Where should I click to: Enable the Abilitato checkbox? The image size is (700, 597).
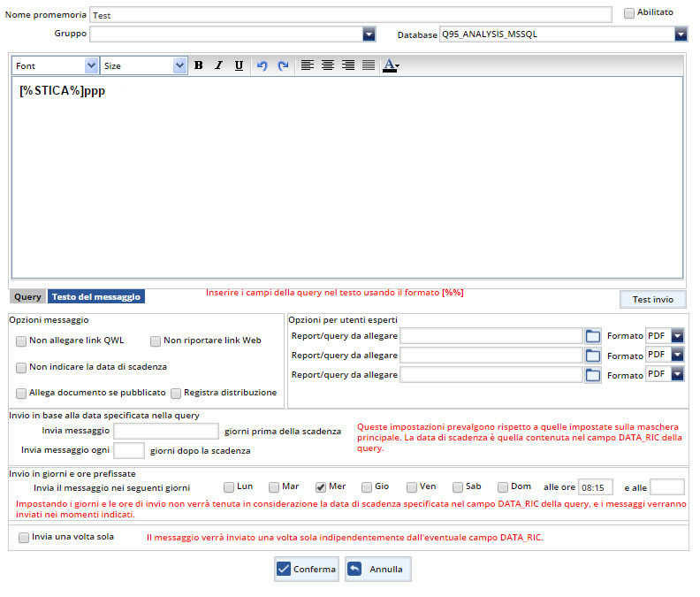628,13
